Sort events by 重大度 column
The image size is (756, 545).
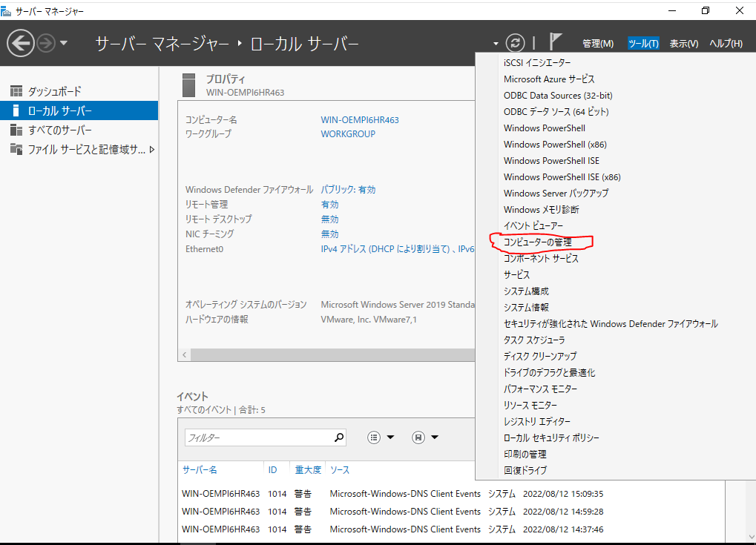click(x=308, y=470)
